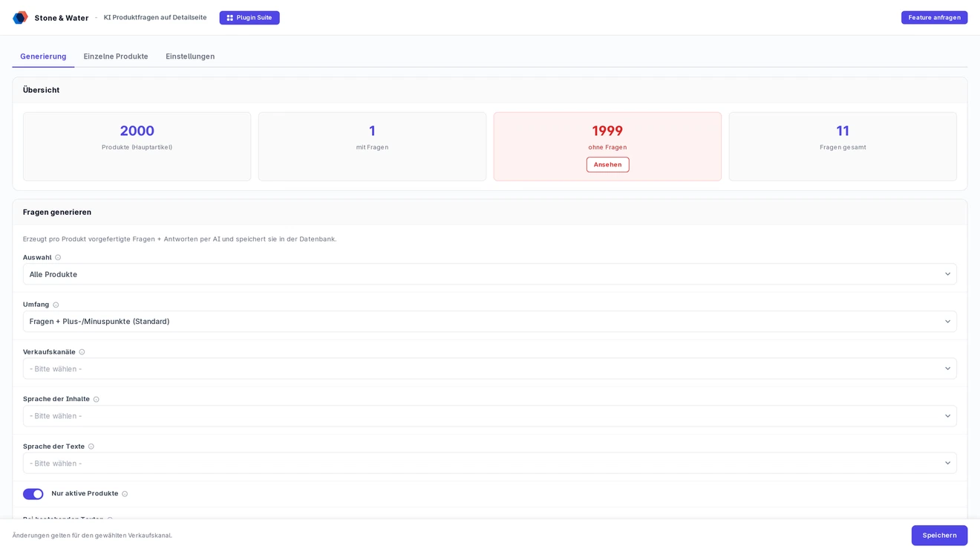Show info icon next to Nur aktive Produkte
This screenshot has width=980, height=552.
point(125,494)
